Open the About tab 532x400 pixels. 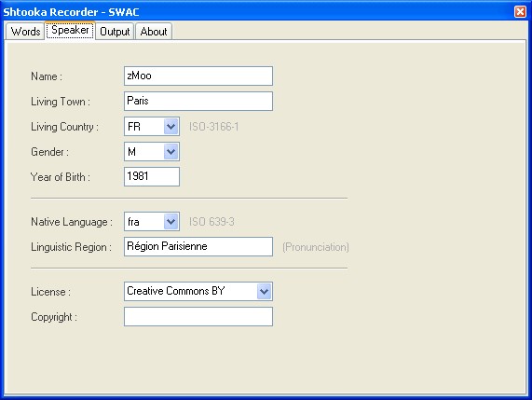tap(154, 32)
